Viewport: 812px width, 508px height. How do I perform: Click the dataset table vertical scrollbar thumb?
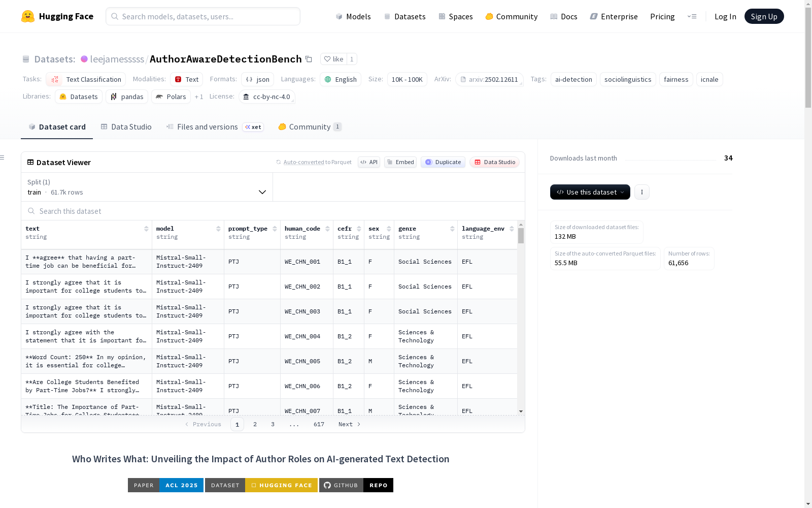(521, 236)
